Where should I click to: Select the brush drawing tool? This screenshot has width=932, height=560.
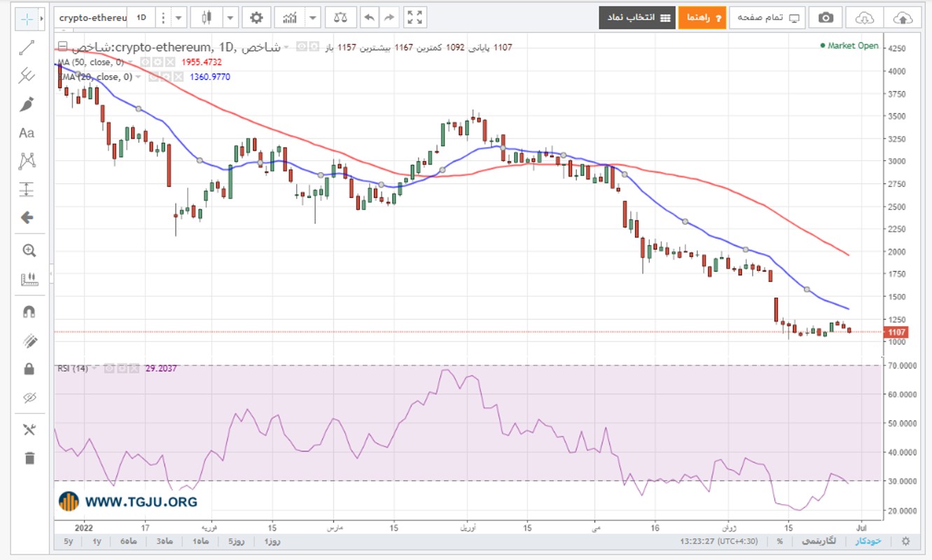coord(27,104)
